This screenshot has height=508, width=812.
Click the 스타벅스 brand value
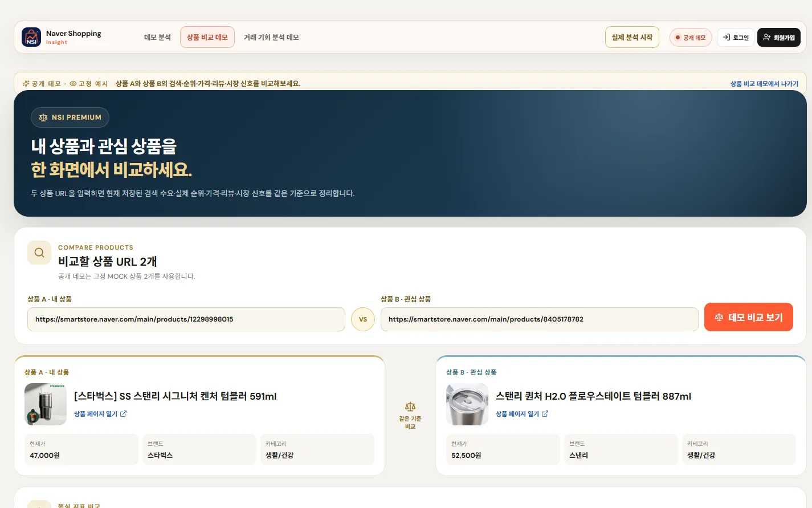pos(160,456)
